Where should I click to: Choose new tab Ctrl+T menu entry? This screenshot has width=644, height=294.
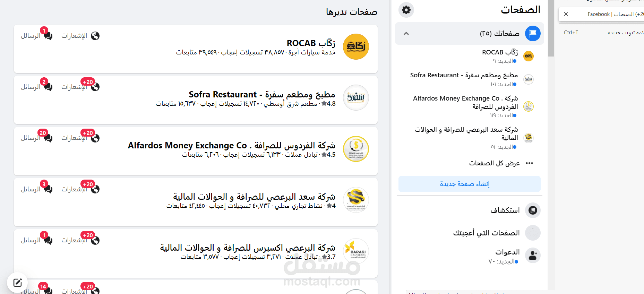click(603, 33)
